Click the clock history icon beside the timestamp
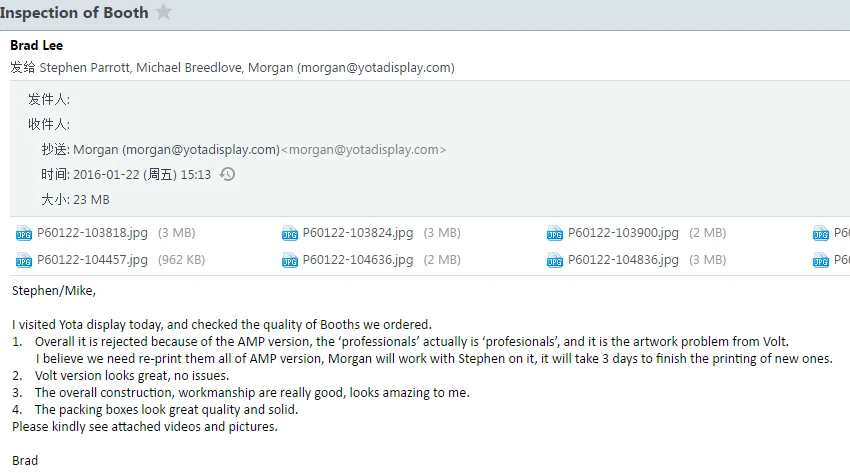This screenshot has height=473, width=850. point(227,174)
